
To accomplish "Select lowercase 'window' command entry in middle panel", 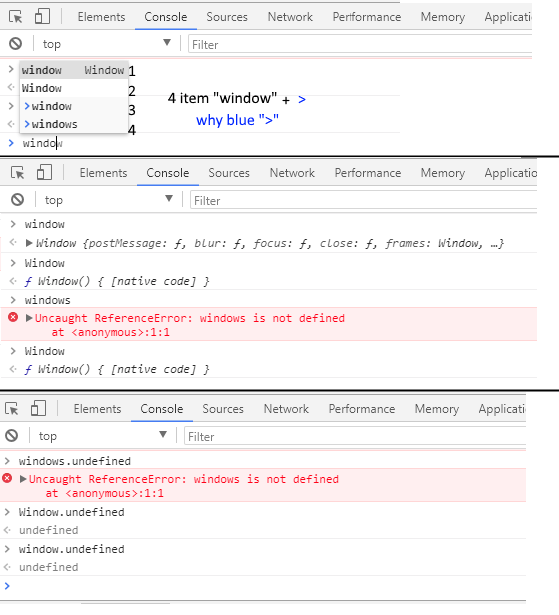I will pyautogui.click(x=45, y=224).
